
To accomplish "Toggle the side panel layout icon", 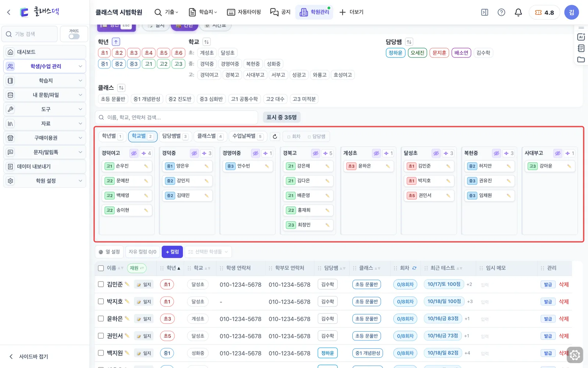I will pos(485,13).
